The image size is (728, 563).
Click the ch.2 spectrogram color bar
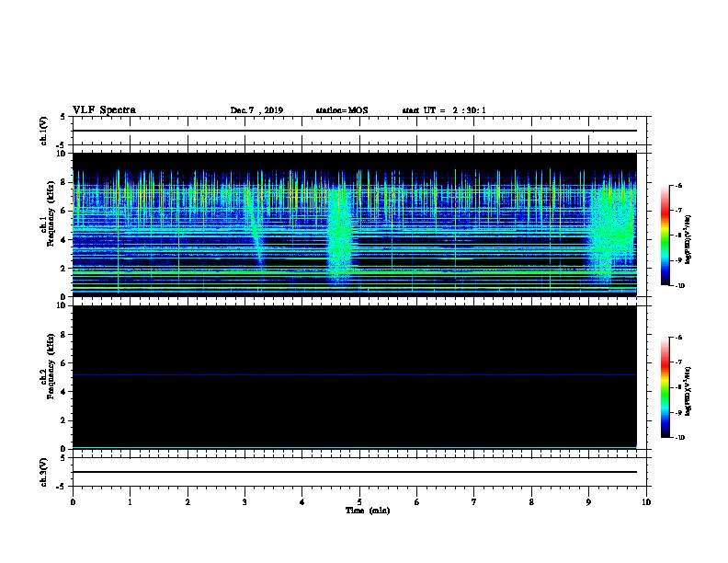pyautogui.click(x=665, y=387)
